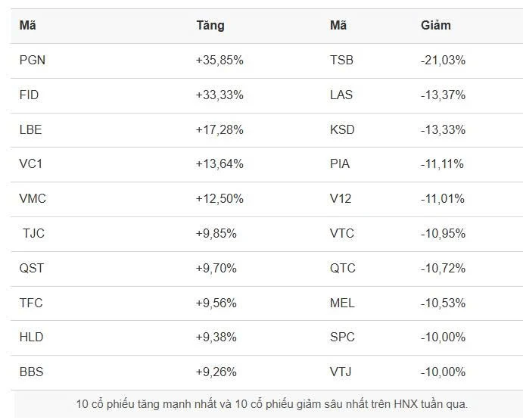This screenshot has height=420, width=523.
Task: Select the VC1 ticker
Action: pyautogui.click(x=31, y=164)
